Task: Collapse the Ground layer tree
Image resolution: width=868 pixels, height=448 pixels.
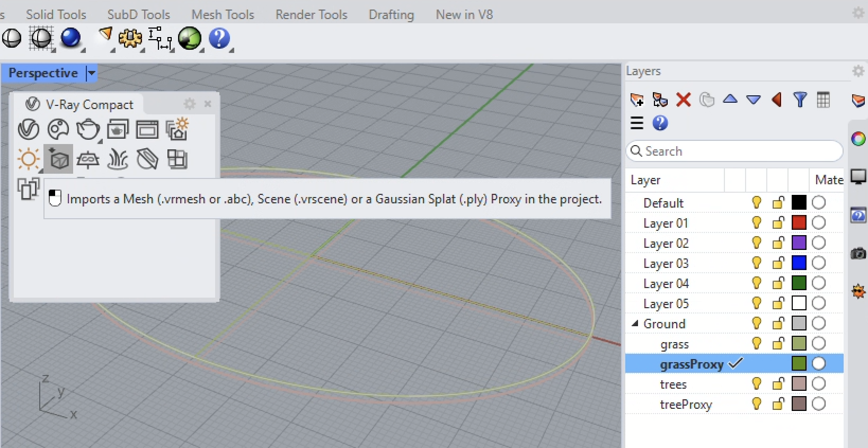Action: coord(635,324)
